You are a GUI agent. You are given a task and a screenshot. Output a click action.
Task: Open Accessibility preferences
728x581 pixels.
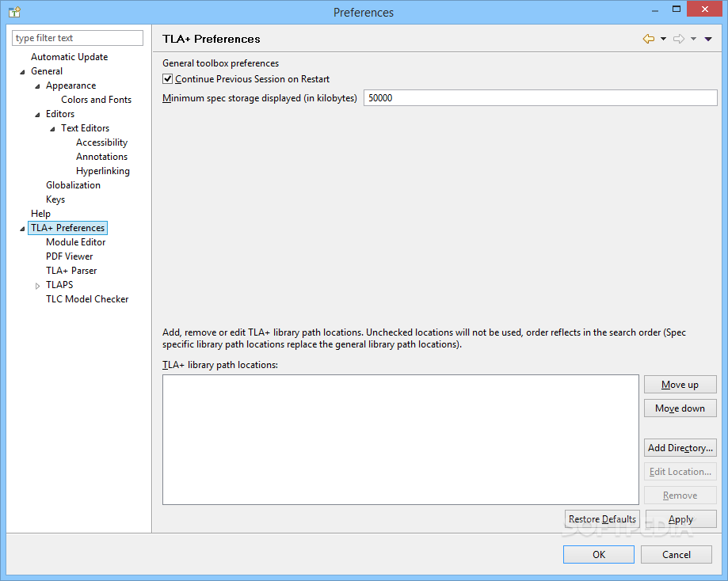[101, 142]
